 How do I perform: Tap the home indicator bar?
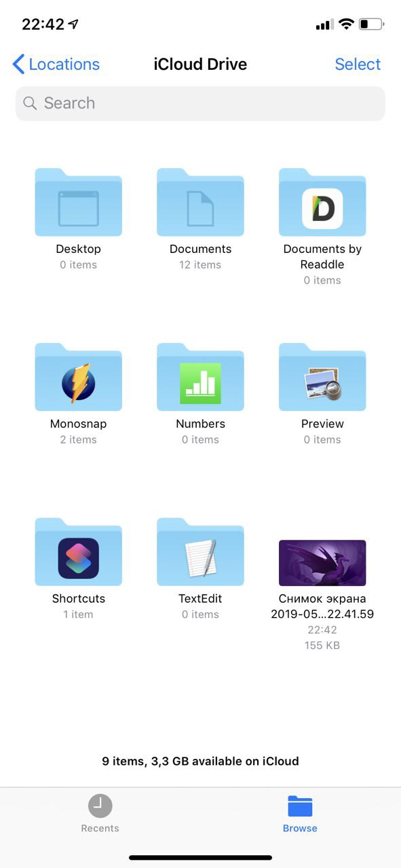coord(200,858)
